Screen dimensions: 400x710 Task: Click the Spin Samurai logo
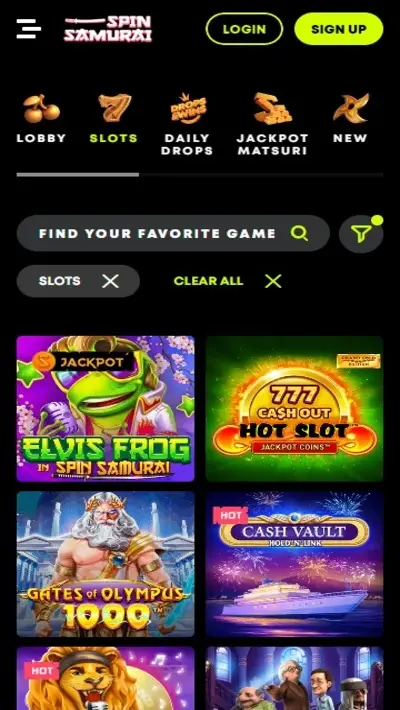tap(108, 29)
